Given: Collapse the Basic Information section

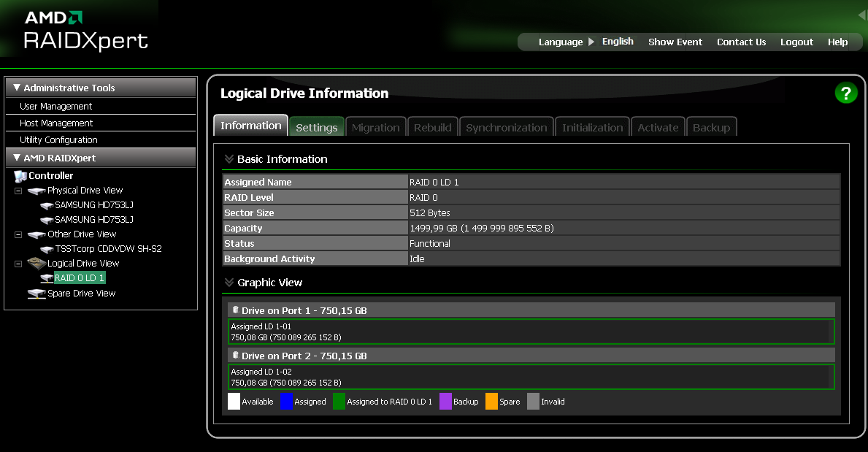Looking at the screenshot, I should [228, 159].
